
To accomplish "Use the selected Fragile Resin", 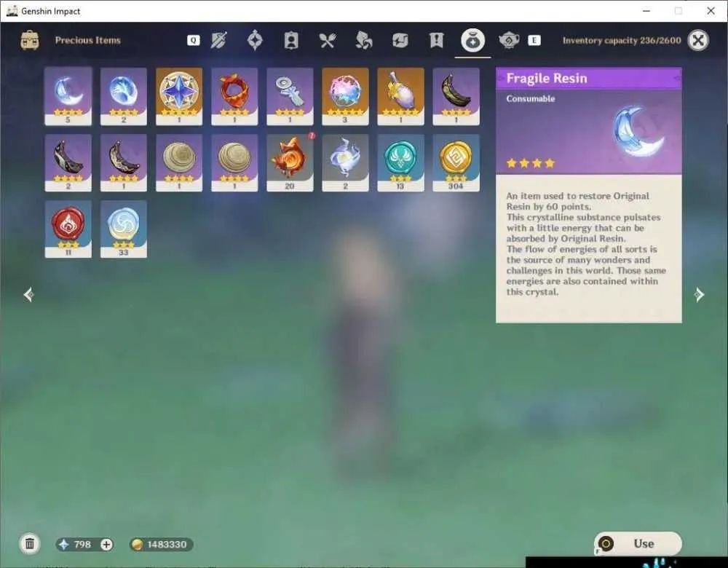I will click(x=638, y=543).
